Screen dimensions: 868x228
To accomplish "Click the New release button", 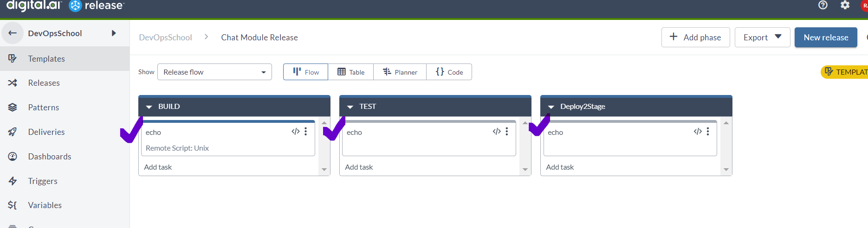I will (x=826, y=37).
